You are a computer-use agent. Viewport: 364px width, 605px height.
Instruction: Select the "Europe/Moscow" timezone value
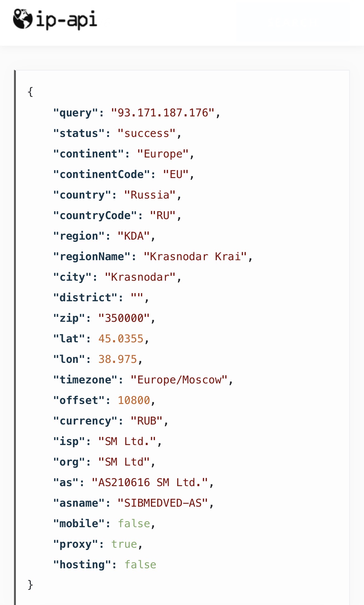[179, 380]
